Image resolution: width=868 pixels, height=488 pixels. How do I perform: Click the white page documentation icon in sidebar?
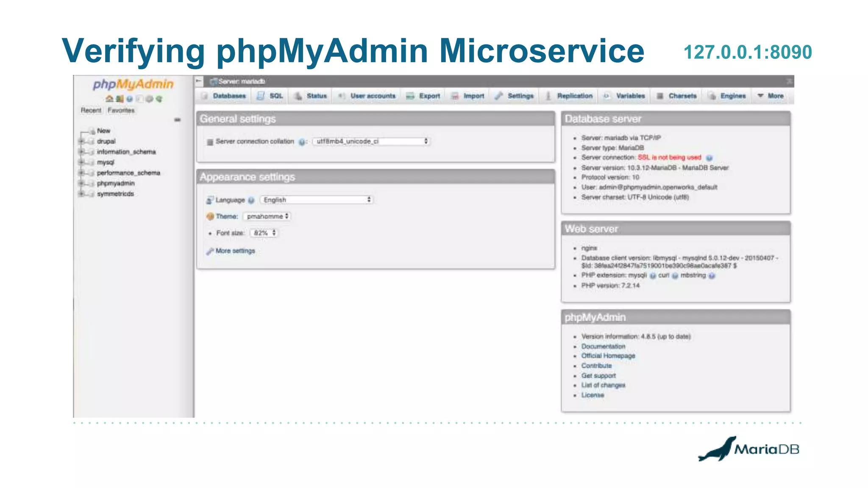pos(139,99)
